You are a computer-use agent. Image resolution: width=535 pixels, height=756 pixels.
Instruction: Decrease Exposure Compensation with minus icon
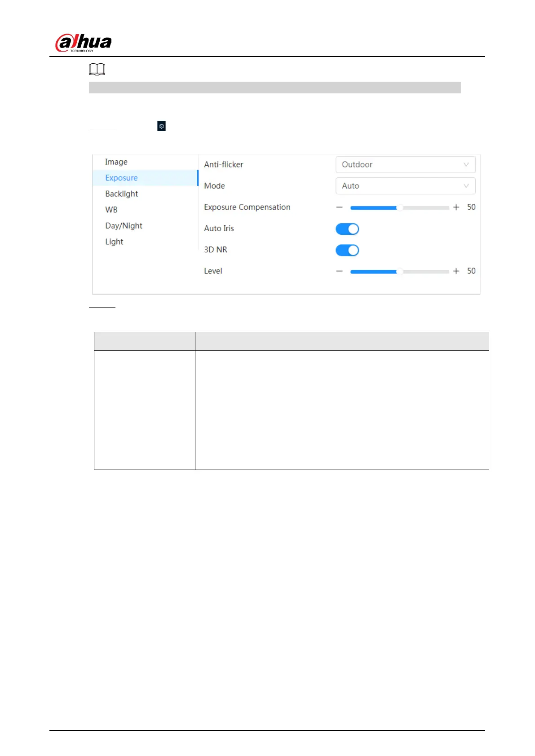(x=340, y=207)
